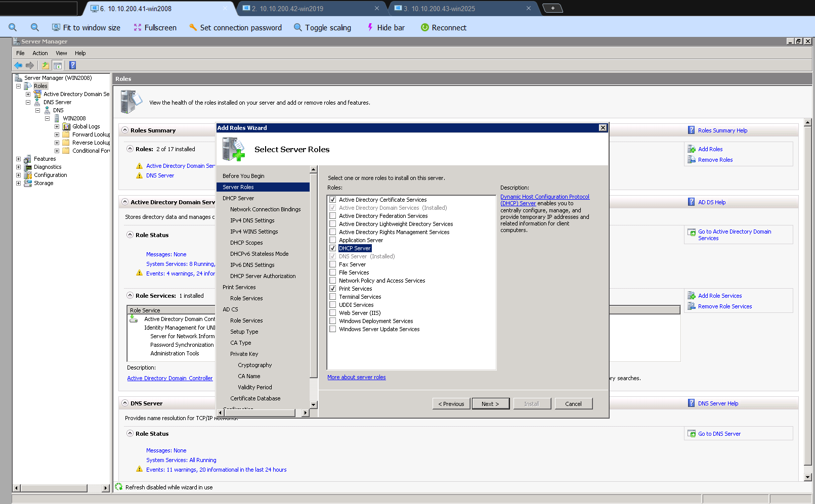Click the zoom in magnifier icon

tap(13, 27)
